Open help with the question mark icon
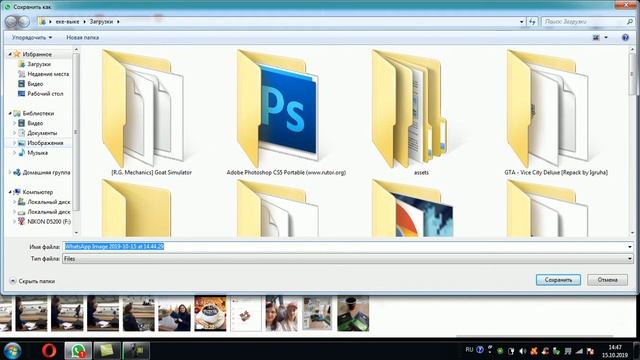This screenshot has width=640, height=360. (x=625, y=38)
